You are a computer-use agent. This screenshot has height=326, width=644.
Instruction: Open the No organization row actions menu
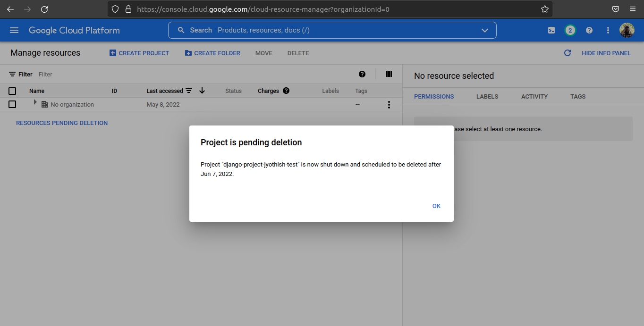[389, 105]
